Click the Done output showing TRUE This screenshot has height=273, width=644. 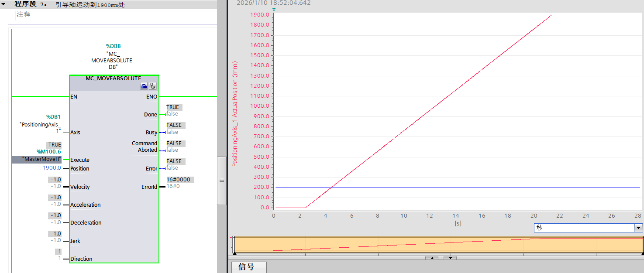(x=173, y=107)
